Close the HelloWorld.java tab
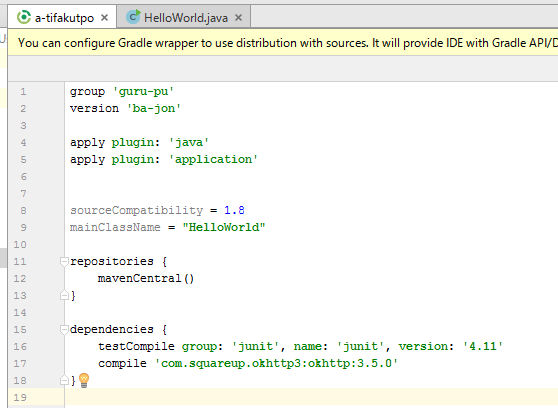This screenshot has width=558, height=408. pos(238,17)
